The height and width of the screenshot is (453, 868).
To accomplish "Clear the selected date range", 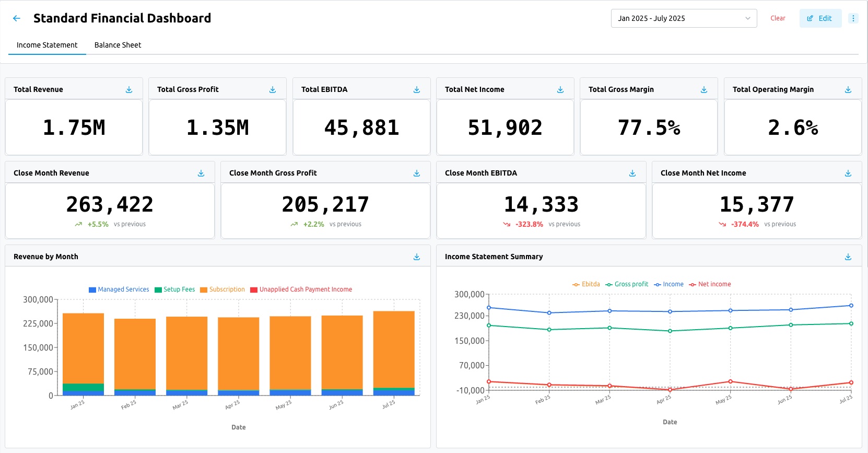I will click(778, 18).
